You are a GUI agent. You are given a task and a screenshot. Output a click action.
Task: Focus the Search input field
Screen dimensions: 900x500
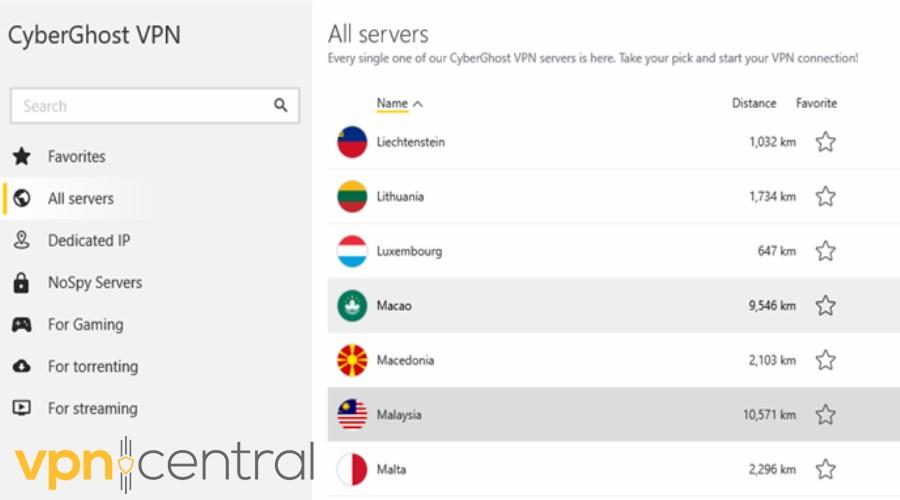pyautogui.click(x=154, y=106)
